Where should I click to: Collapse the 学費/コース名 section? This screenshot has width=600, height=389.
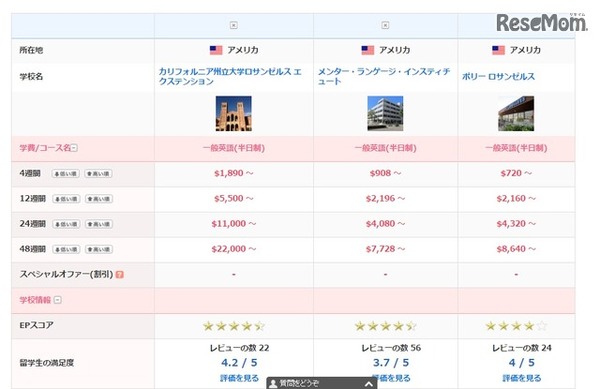point(74,148)
